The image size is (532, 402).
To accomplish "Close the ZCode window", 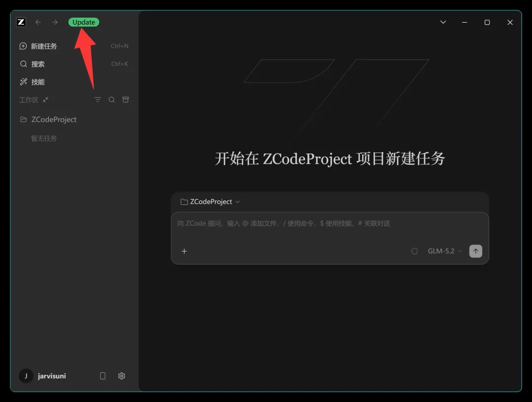I will pos(510,22).
